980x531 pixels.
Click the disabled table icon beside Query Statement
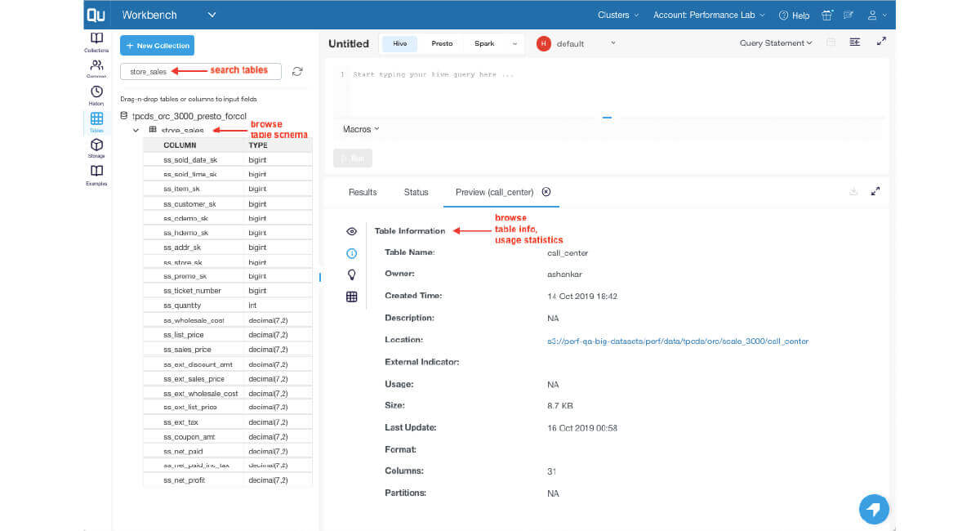[x=831, y=42]
